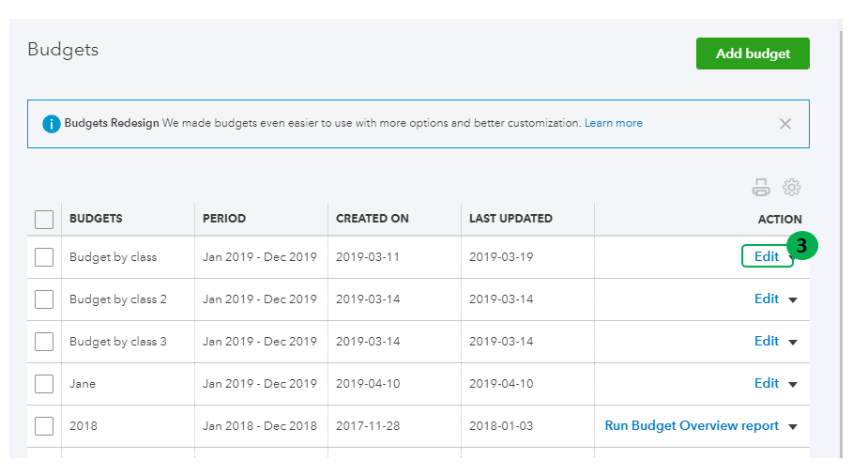Edit the Jane budget

tap(767, 383)
